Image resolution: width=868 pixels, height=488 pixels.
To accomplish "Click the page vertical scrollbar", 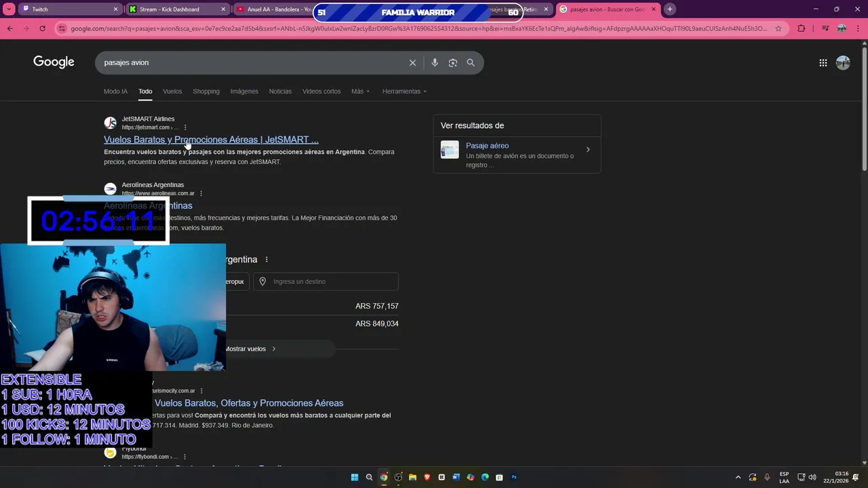I will click(x=864, y=108).
